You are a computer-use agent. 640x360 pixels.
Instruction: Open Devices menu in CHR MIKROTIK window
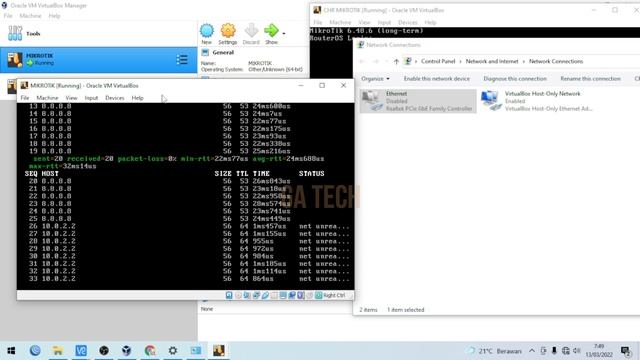408,22
